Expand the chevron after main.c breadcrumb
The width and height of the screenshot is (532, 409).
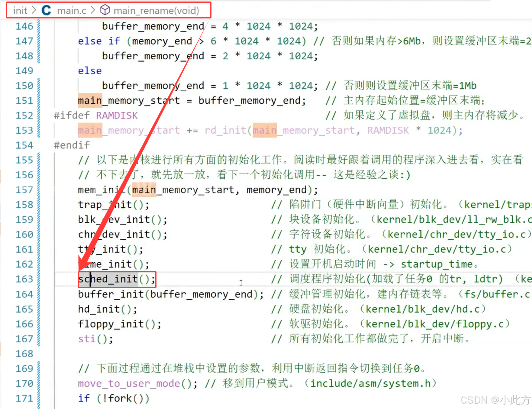click(x=93, y=10)
